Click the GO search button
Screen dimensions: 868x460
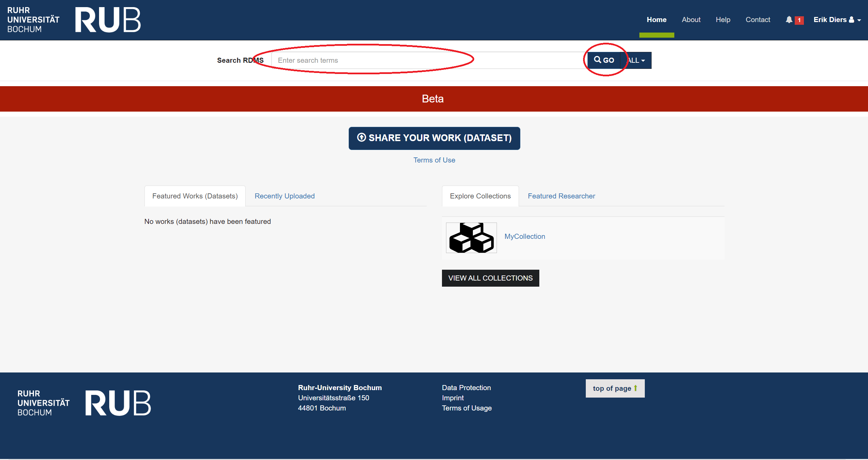pos(604,60)
